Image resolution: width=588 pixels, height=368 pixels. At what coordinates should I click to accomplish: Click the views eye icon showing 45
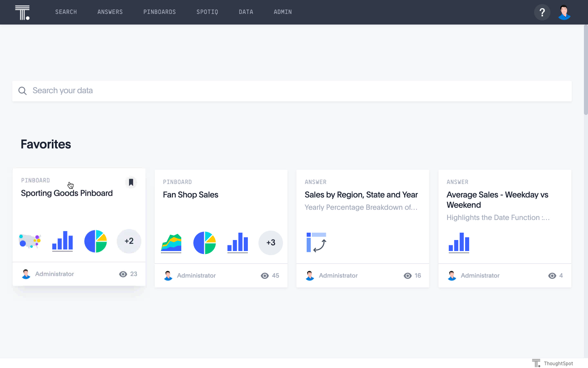[265, 276]
